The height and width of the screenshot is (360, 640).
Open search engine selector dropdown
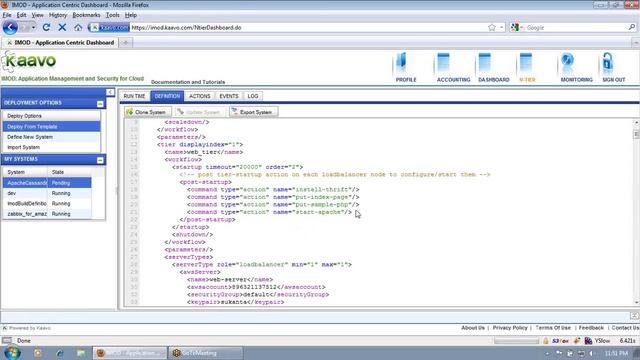517,27
